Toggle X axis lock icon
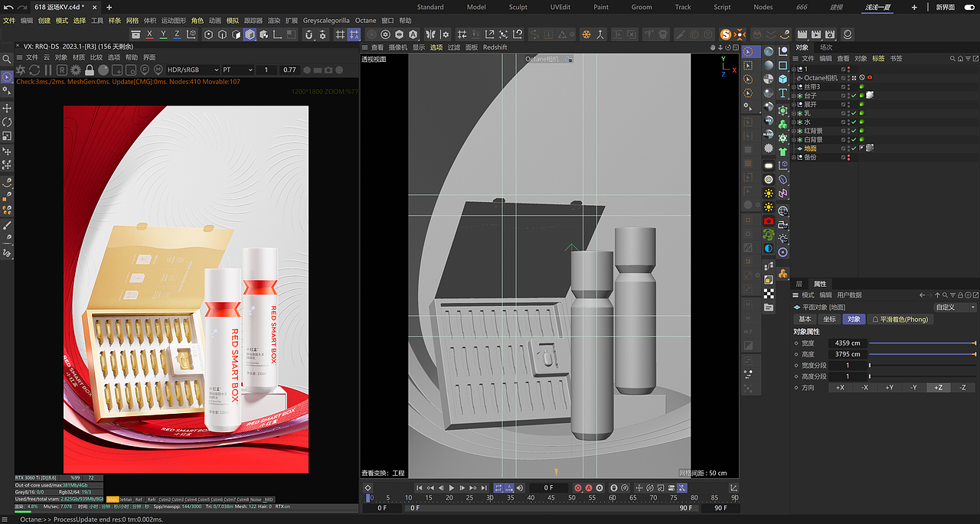Image resolution: width=980 pixels, height=524 pixels. point(150,34)
